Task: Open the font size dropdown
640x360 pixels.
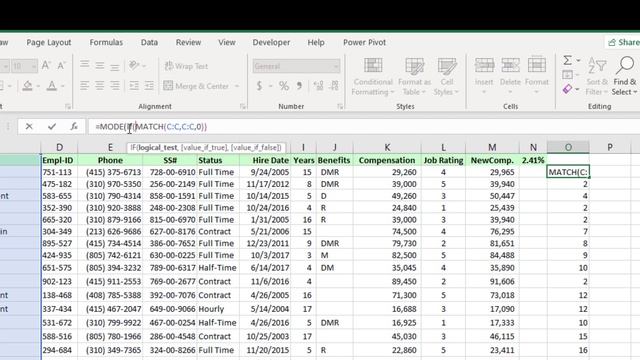Action: 33,66
